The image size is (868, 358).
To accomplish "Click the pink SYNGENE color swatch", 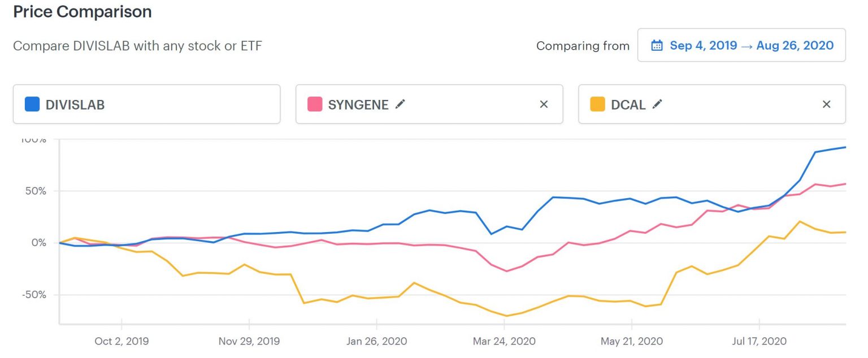I will point(315,104).
